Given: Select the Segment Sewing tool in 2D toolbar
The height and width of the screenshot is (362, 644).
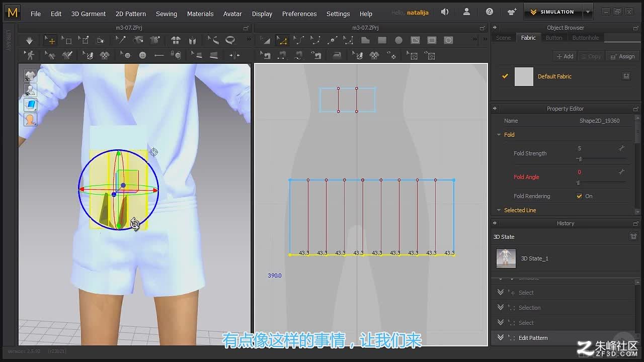Looking at the screenshot, I should [x=282, y=55].
